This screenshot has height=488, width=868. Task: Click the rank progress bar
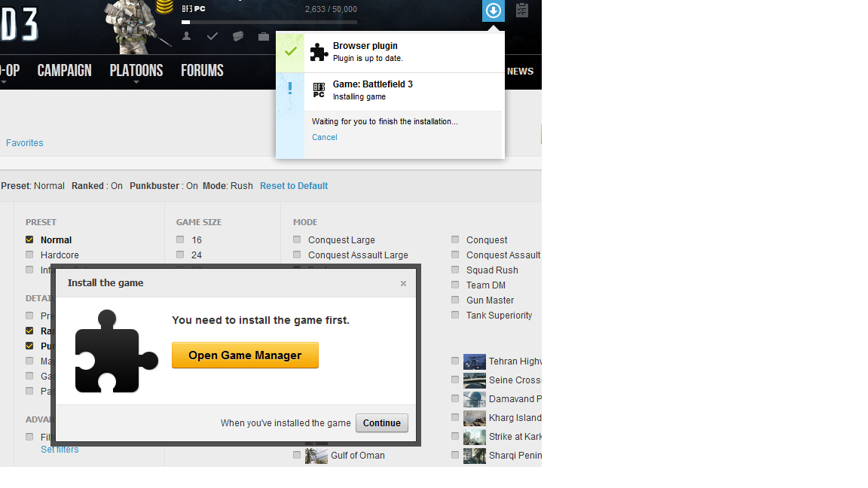click(269, 22)
